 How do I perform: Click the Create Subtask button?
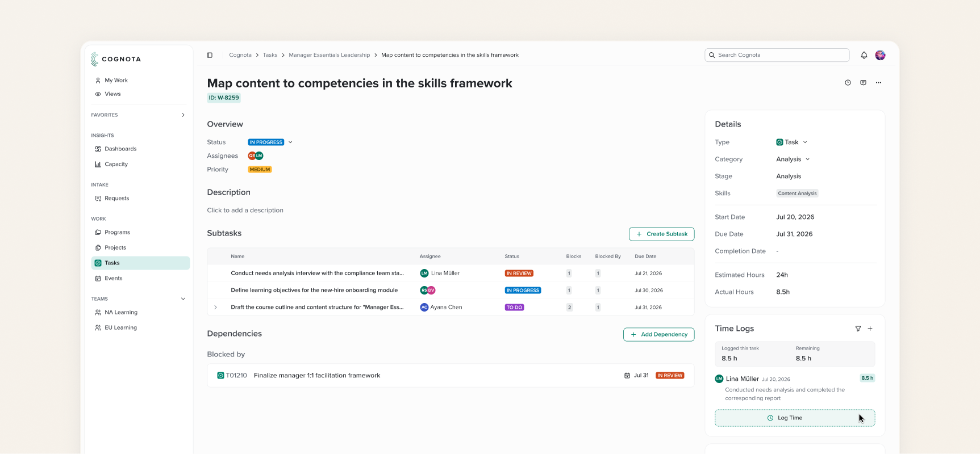661,234
